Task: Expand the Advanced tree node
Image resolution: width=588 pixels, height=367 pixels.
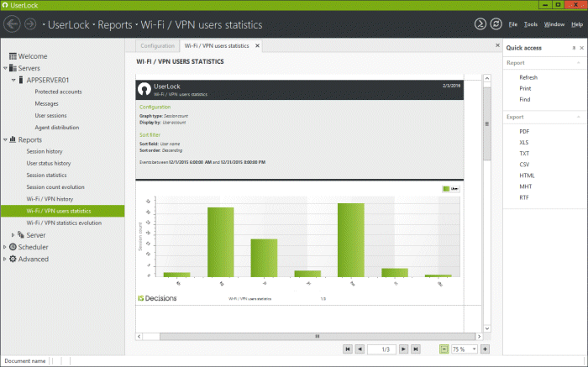Action: pyautogui.click(x=4, y=259)
